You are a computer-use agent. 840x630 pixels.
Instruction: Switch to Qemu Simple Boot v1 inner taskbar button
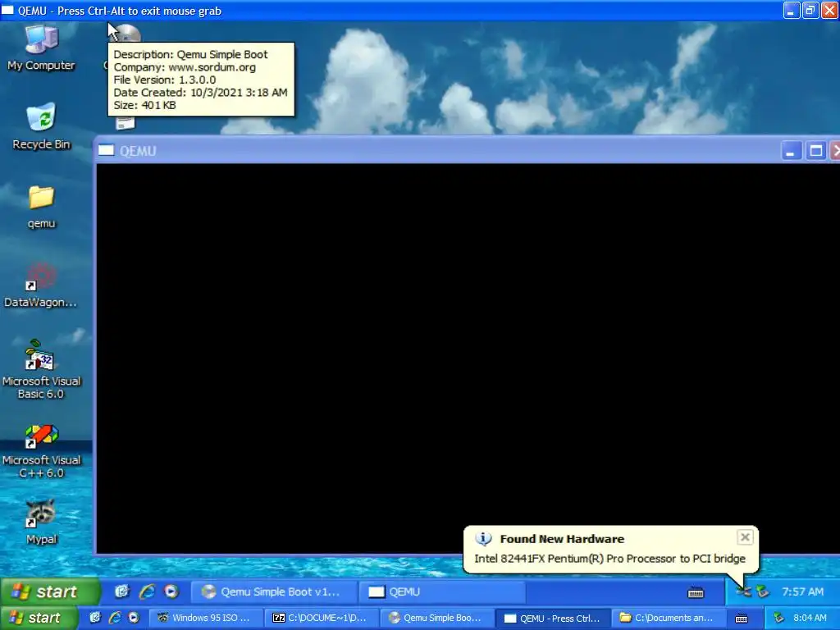point(274,591)
